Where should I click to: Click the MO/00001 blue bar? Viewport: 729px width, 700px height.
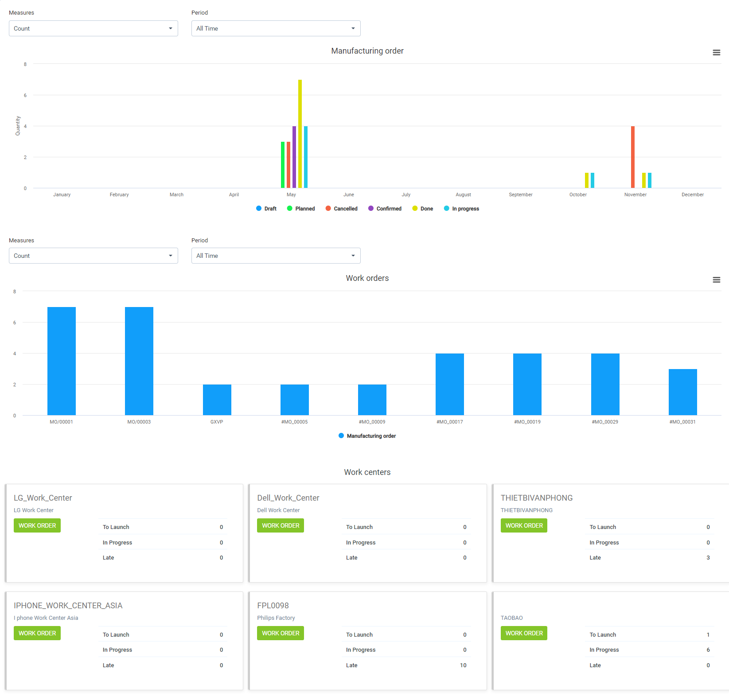[62, 361]
